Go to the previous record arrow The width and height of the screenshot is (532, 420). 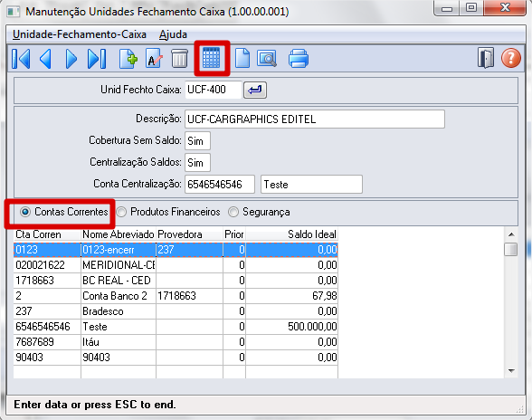tap(45, 59)
